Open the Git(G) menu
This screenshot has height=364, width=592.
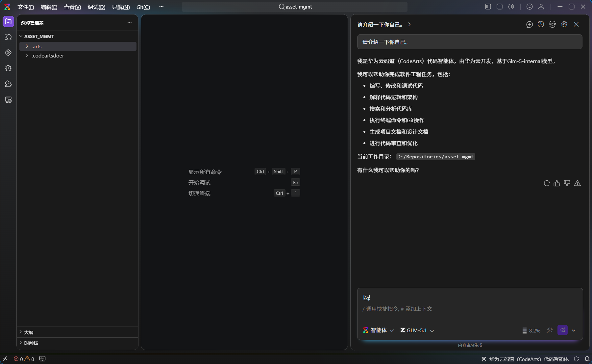(x=143, y=7)
